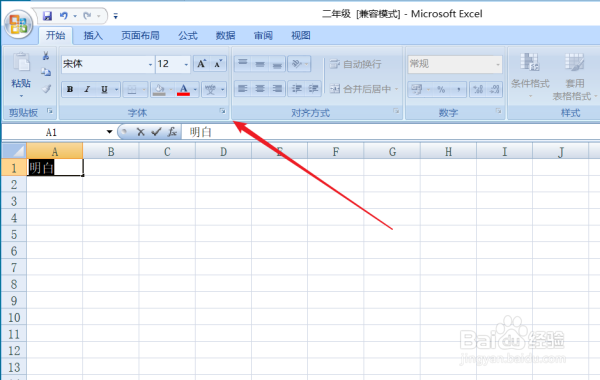Align text to the vertical middle
The image size is (600, 380).
[260, 64]
